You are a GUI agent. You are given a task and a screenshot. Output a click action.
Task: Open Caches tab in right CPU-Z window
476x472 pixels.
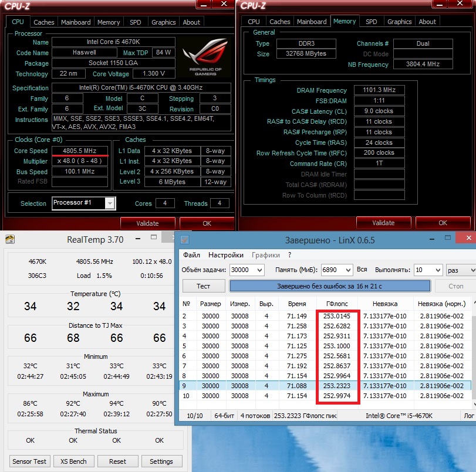click(x=279, y=22)
